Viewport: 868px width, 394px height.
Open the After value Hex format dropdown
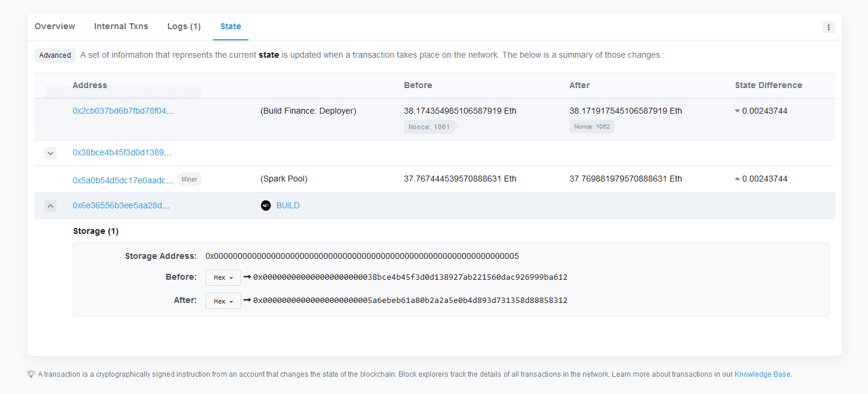coord(223,301)
